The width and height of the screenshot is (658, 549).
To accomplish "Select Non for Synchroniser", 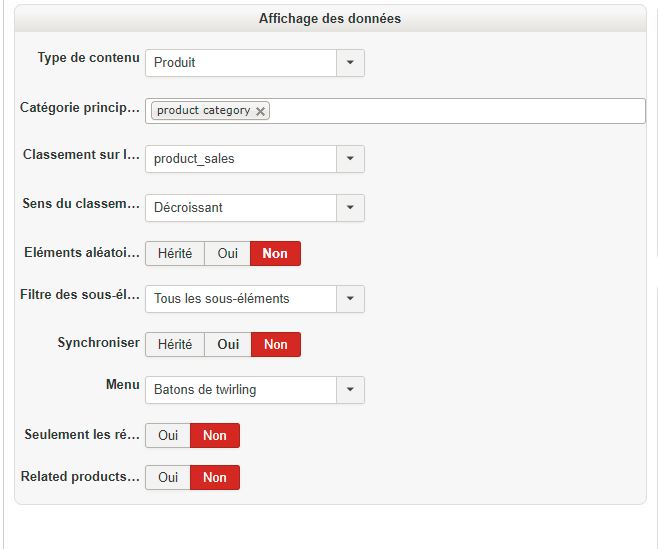I will coord(275,344).
